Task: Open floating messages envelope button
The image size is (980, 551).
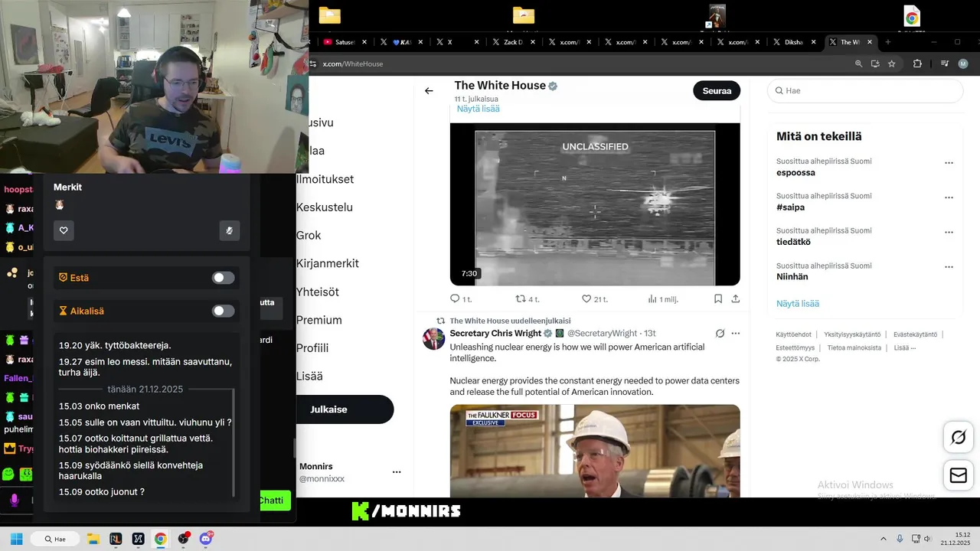Action: [959, 475]
